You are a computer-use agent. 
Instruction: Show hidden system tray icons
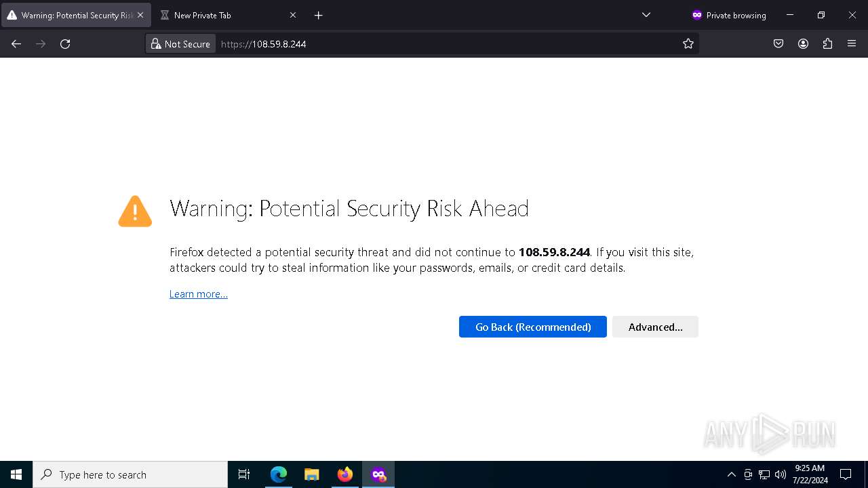click(x=731, y=474)
